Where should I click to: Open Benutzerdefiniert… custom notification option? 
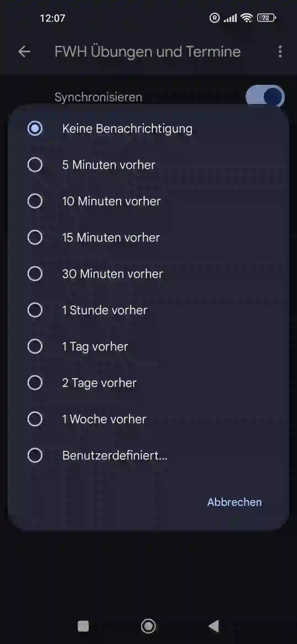click(148, 455)
